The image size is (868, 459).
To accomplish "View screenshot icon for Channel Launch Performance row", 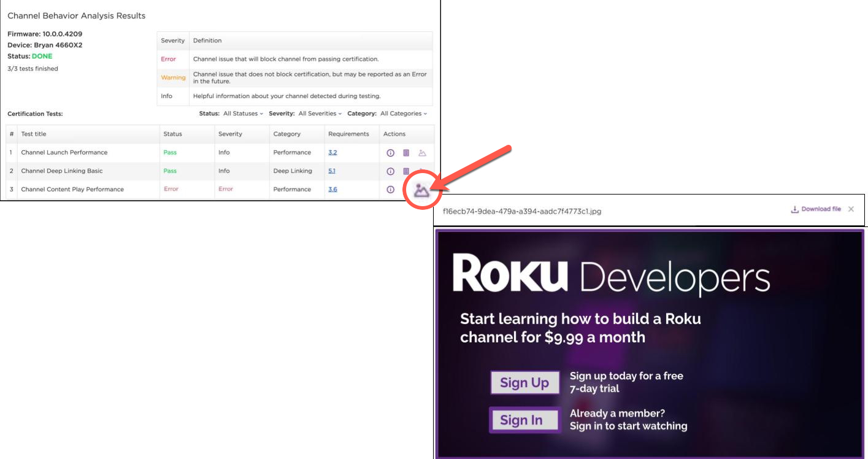I will [422, 153].
